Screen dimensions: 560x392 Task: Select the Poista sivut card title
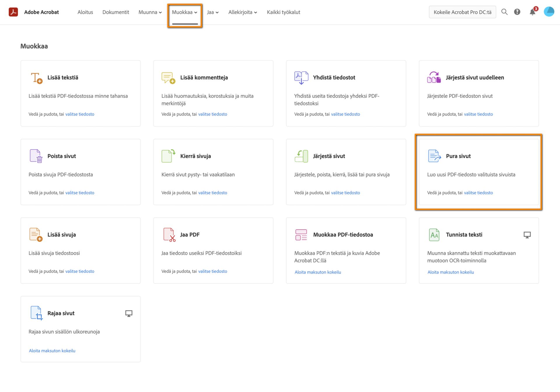pos(62,156)
